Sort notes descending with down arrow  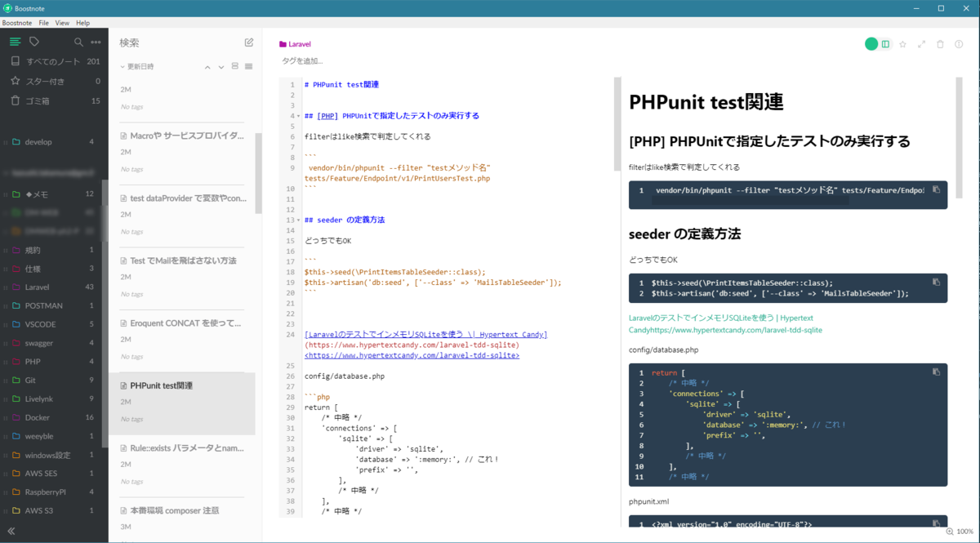point(220,67)
